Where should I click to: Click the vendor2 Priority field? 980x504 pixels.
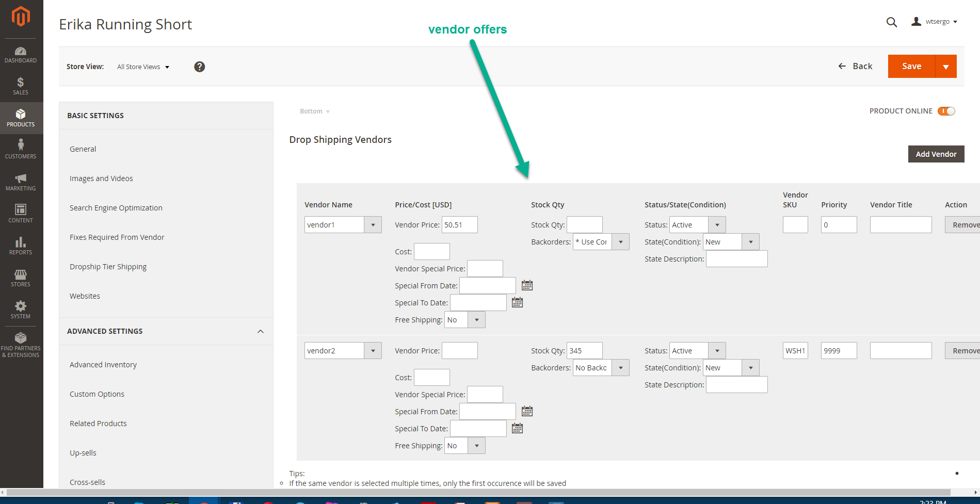pyautogui.click(x=839, y=351)
